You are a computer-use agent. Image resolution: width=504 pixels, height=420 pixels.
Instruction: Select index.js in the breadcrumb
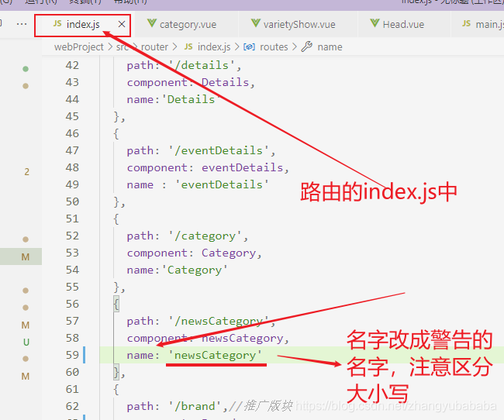[x=214, y=47]
